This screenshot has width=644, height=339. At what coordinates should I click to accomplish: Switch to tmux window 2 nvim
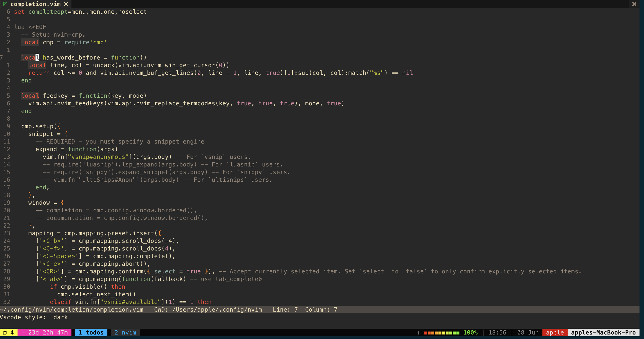(125, 332)
